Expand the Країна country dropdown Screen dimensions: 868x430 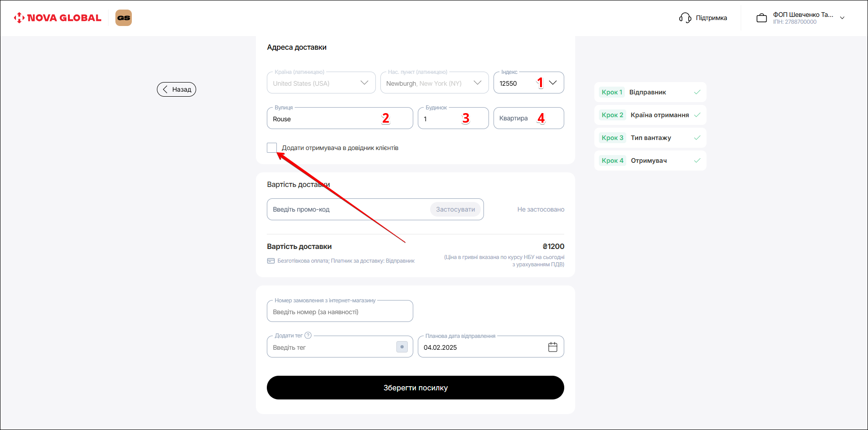(364, 83)
